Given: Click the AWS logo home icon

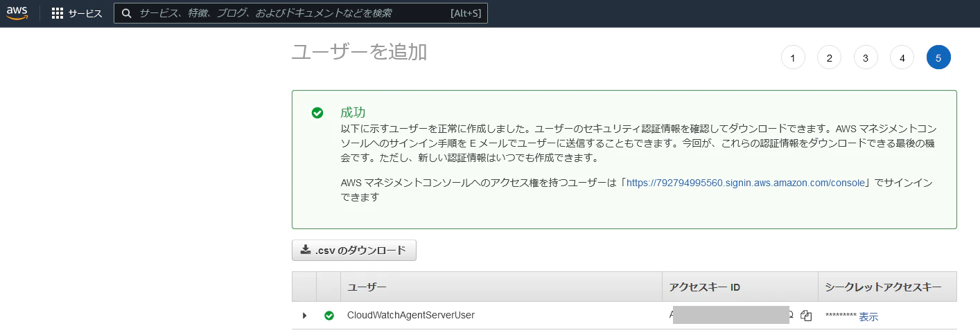Looking at the screenshot, I should pos(17,13).
